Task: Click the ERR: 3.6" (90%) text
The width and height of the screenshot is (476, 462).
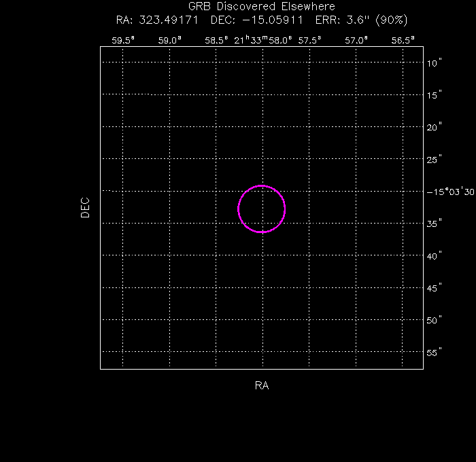Action: click(x=361, y=20)
